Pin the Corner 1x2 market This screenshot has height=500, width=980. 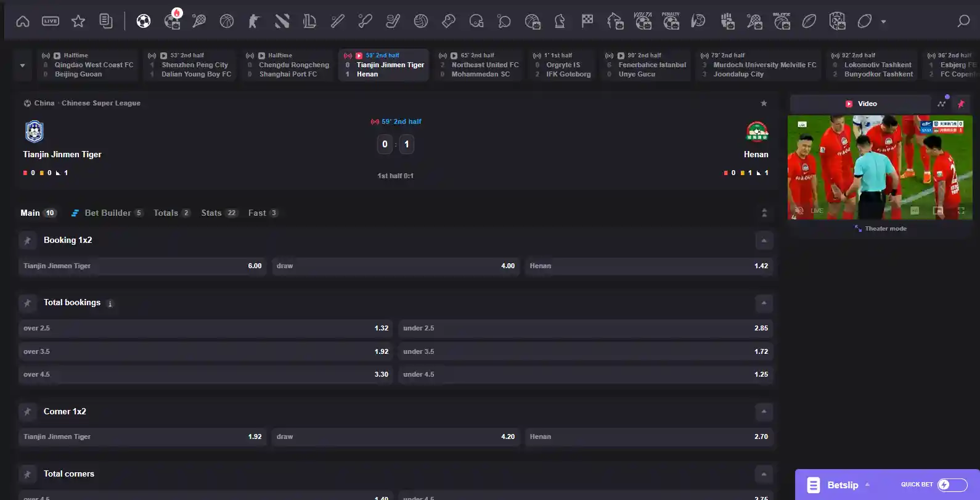27,411
